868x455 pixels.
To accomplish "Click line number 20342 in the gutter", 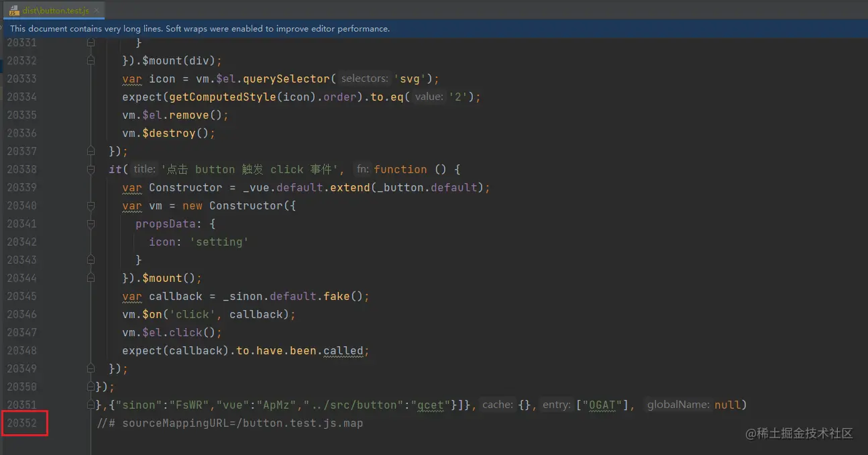I will pyautogui.click(x=22, y=242).
